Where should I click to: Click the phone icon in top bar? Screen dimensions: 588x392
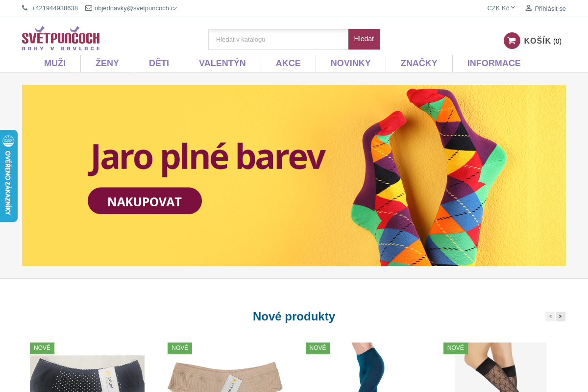(25, 8)
